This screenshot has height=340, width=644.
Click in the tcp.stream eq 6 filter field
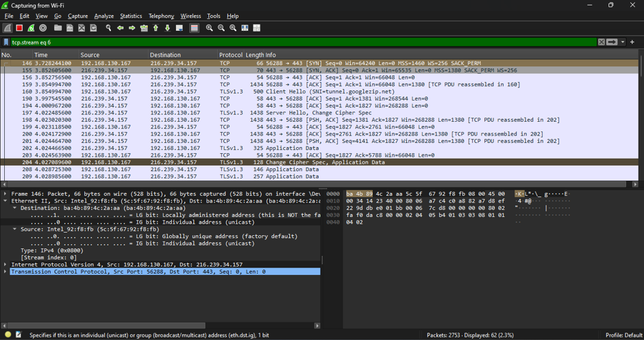point(303,42)
